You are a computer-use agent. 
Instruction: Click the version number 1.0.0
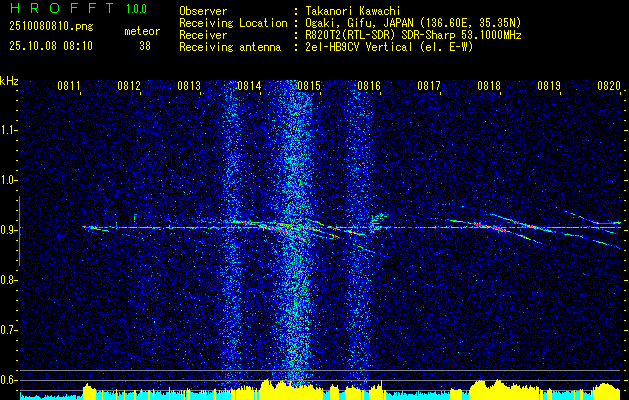(136, 9)
